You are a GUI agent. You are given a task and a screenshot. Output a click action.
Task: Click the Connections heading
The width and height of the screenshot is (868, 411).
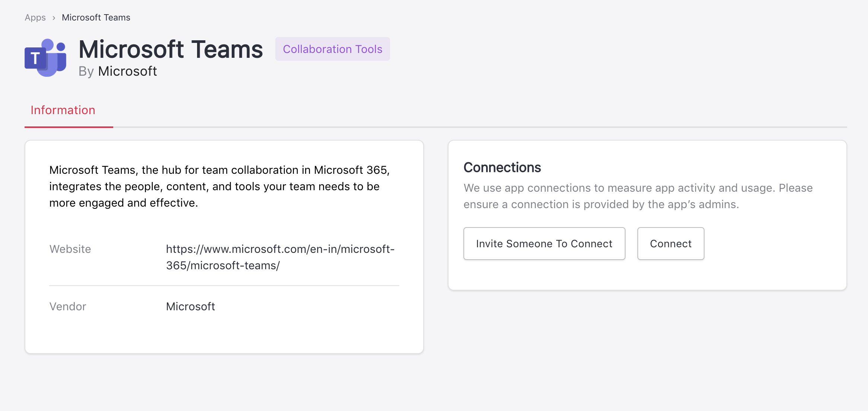(502, 167)
